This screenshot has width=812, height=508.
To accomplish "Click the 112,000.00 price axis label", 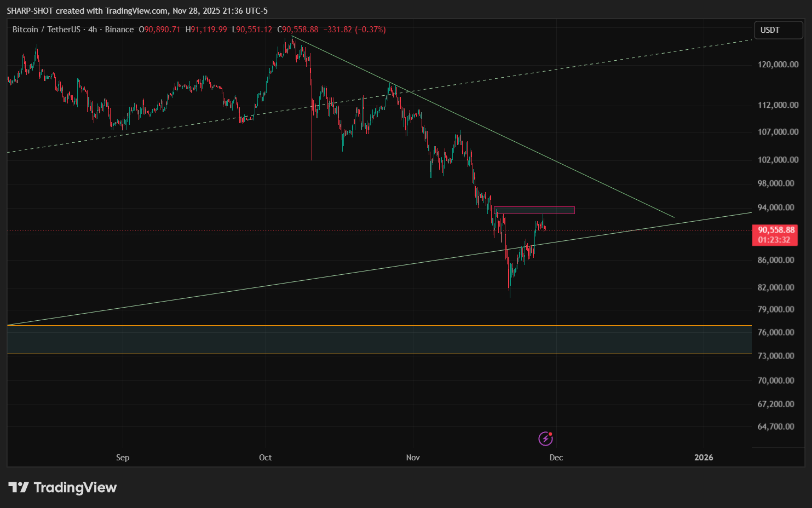I will [x=778, y=105].
